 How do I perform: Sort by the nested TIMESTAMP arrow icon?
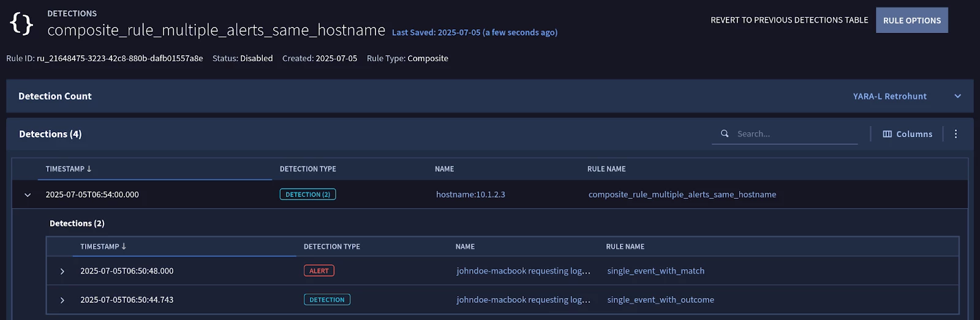coord(124,247)
